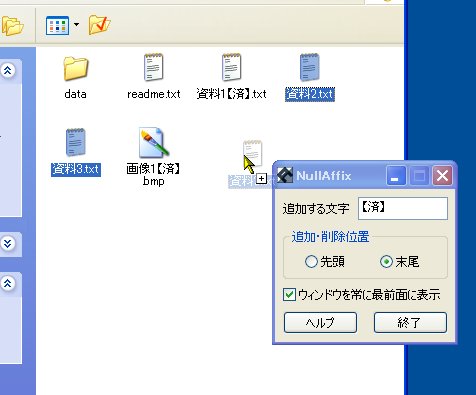Focus the 追加する文字 input field
This screenshot has height=395, width=476.
click(403, 208)
